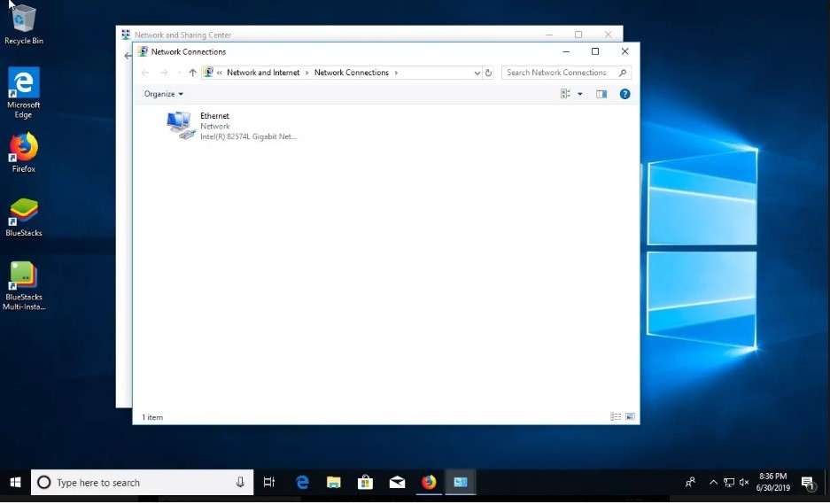Open the Organize menu
Screen dimensions: 830x504
164,94
